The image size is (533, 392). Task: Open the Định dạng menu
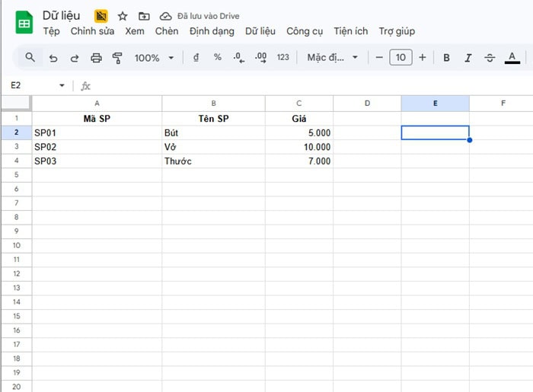point(212,31)
